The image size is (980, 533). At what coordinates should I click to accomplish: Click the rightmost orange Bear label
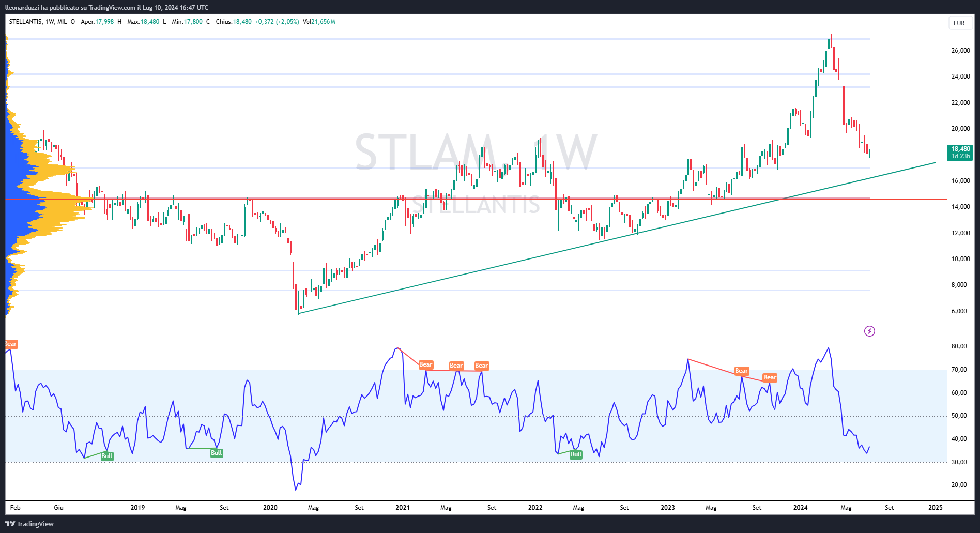[x=770, y=377]
